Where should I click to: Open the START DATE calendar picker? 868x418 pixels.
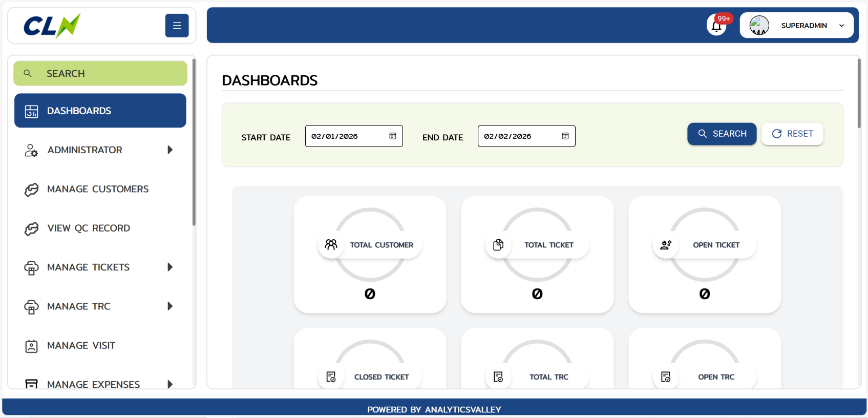click(393, 136)
